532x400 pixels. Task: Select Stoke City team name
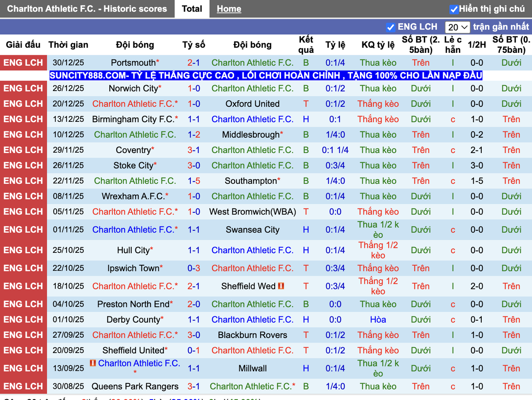[133, 165]
